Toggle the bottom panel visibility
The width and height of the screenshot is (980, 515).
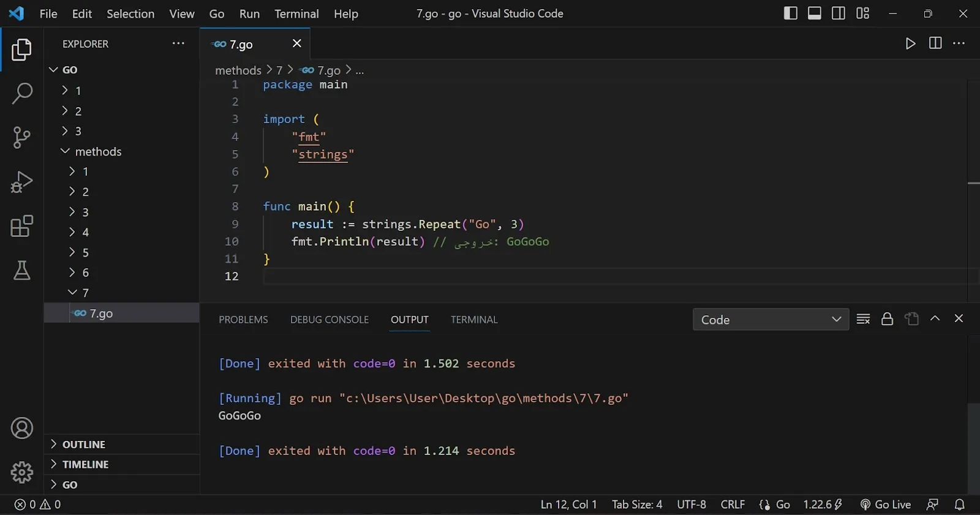tap(815, 13)
